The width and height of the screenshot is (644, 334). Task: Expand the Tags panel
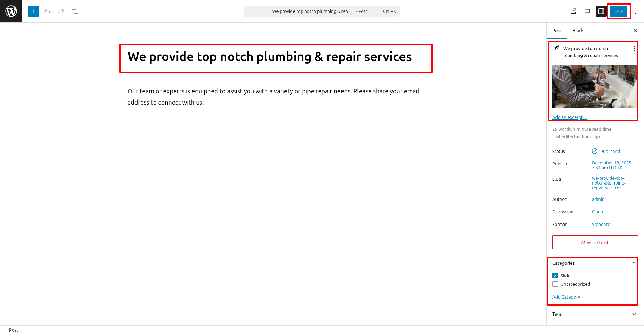pyautogui.click(x=634, y=314)
